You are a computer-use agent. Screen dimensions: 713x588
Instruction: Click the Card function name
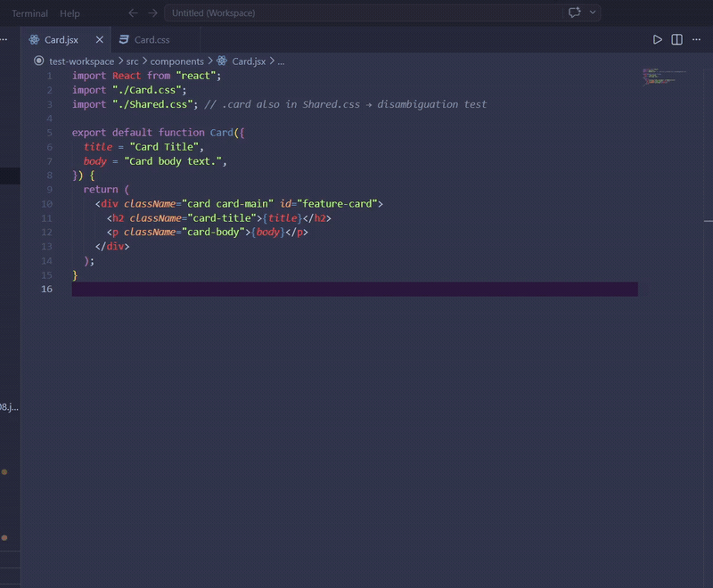click(221, 133)
